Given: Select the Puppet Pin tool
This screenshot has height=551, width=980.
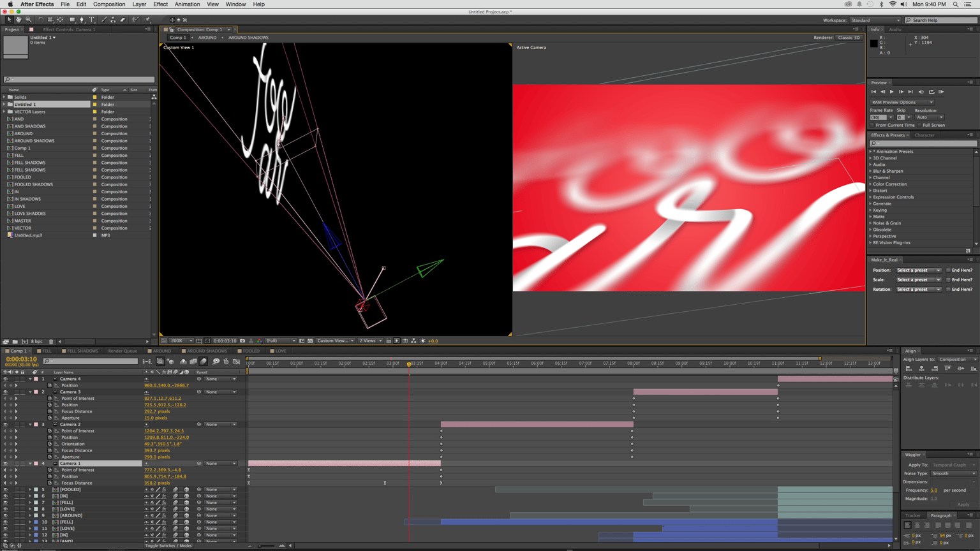Looking at the screenshot, I should [147, 20].
